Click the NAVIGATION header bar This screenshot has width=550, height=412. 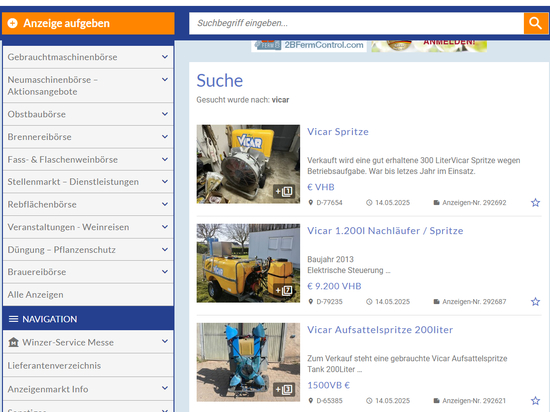(x=88, y=318)
